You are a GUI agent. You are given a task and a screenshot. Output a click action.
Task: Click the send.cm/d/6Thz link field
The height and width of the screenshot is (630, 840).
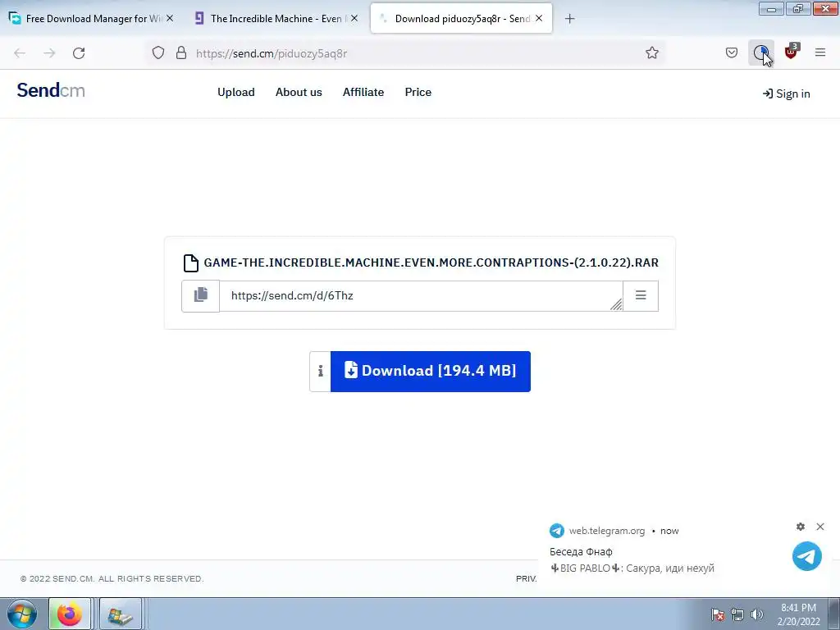click(x=421, y=295)
